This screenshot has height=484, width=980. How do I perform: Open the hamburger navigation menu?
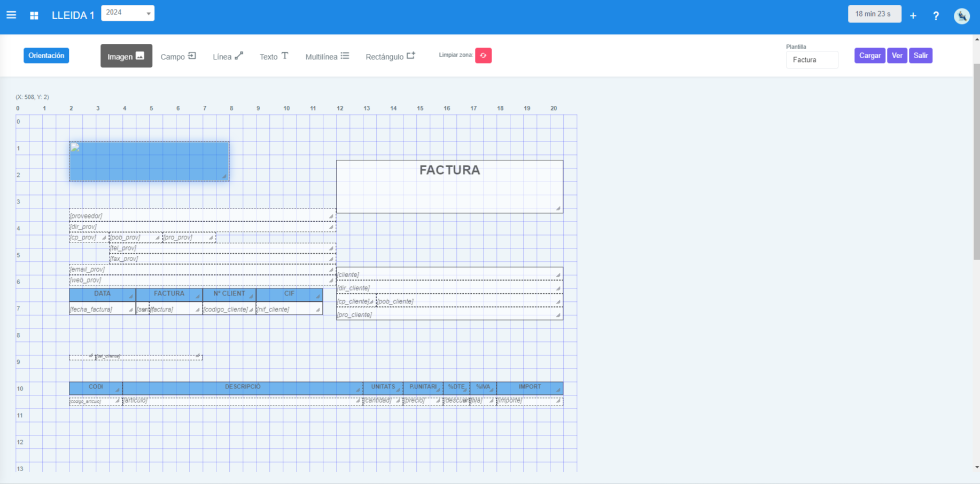11,14
